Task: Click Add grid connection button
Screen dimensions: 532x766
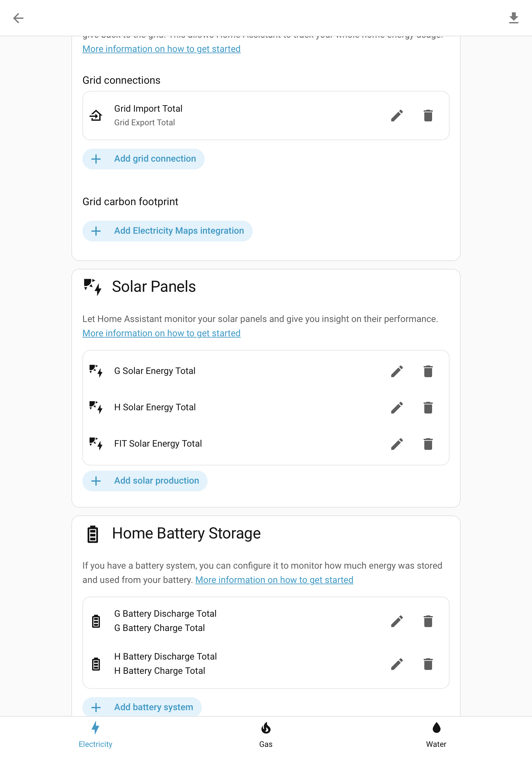Action: [143, 159]
